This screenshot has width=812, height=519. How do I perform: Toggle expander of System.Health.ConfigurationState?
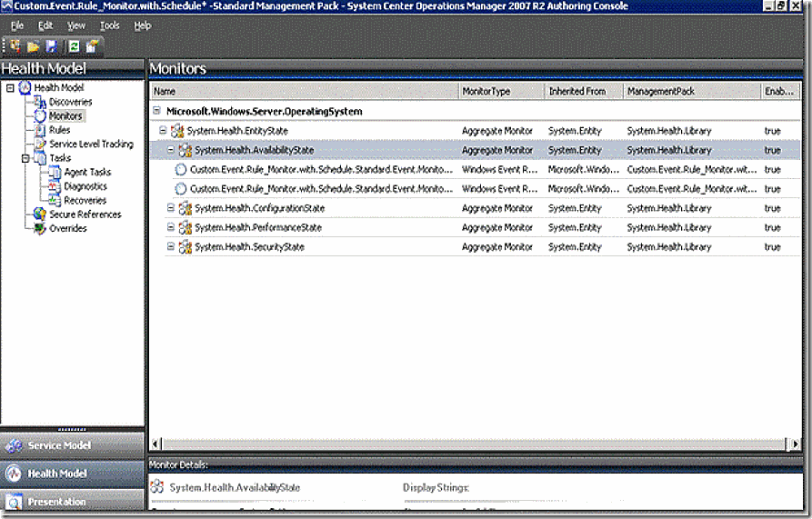(x=170, y=207)
